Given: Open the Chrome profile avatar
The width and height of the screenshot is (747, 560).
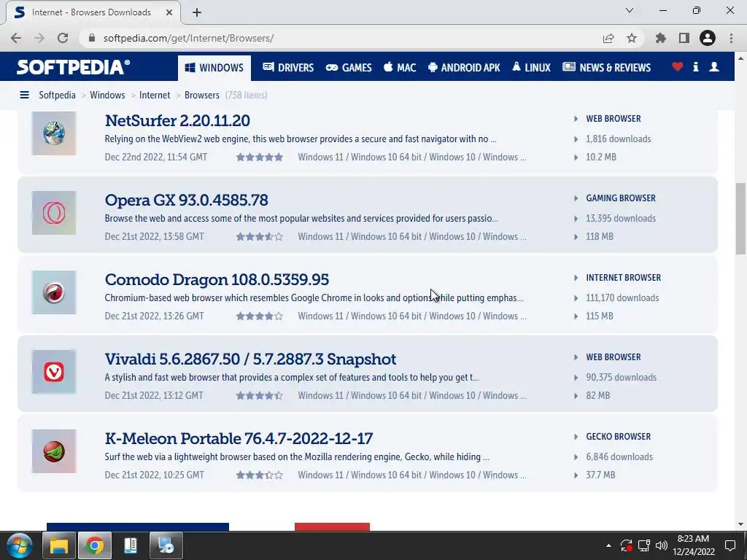Looking at the screenshot, I should tap(708, 38).
